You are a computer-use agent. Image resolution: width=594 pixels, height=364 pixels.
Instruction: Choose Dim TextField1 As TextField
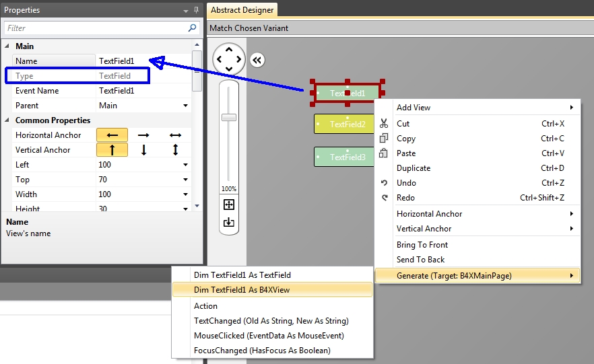[272, 275]
